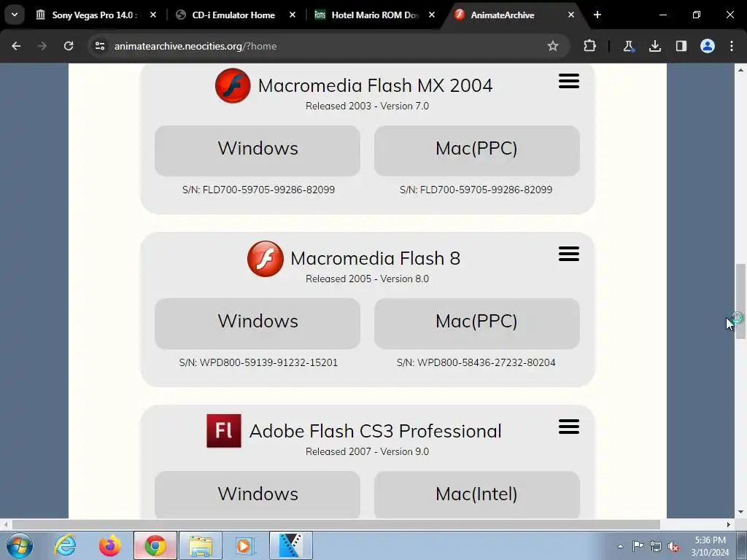Switch to Sony Vegas Pro 14.0 tab
This screenshot has width=747, height=560.
[95, 15]
